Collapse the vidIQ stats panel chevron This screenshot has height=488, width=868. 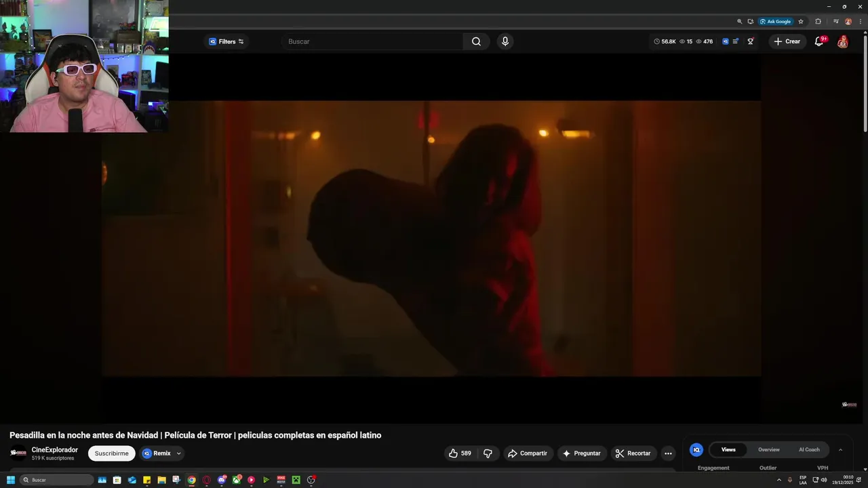point(840,449)
